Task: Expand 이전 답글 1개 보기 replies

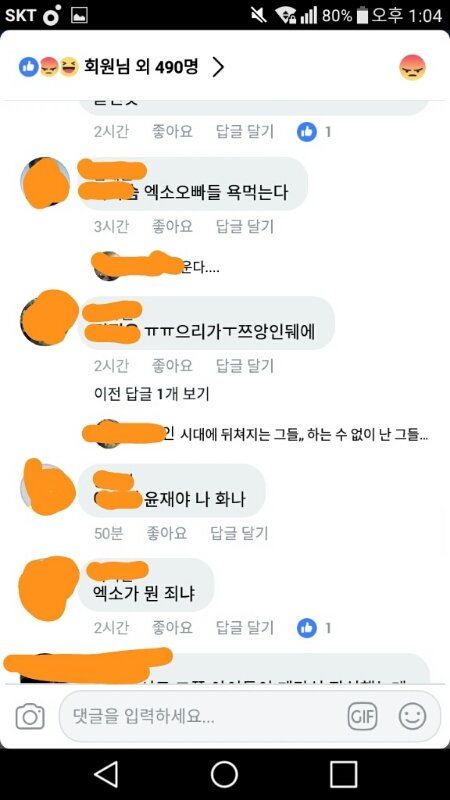Action: 152,394
